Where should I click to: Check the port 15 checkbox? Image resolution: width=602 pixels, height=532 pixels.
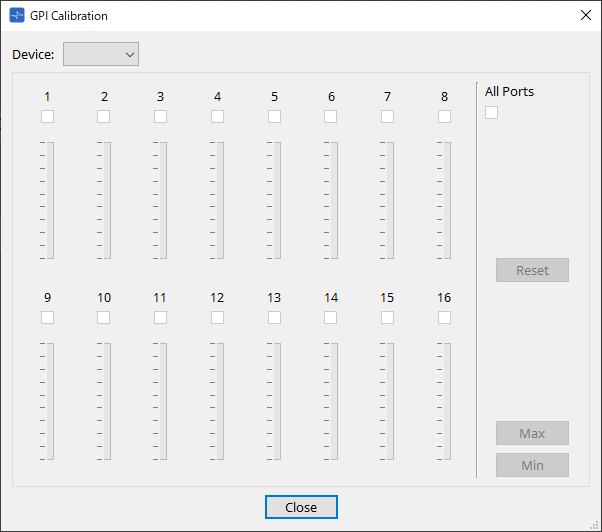click(x=387, y=317)
